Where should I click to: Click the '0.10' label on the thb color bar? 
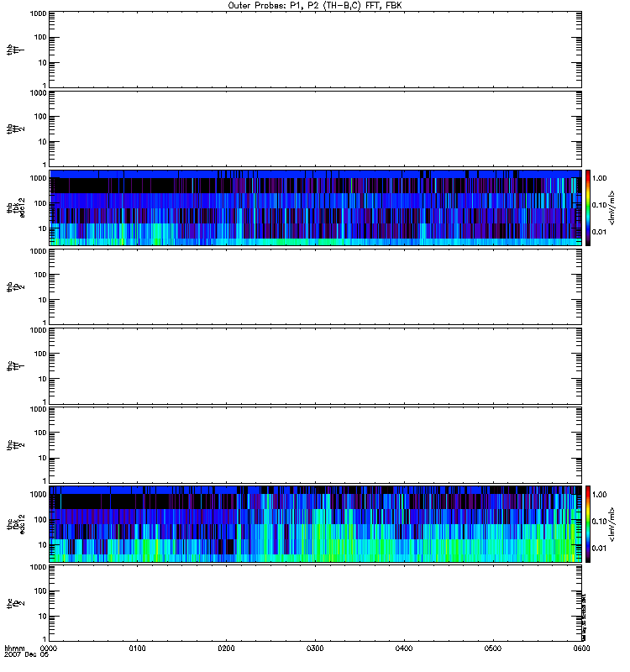[x=599, y=205]
